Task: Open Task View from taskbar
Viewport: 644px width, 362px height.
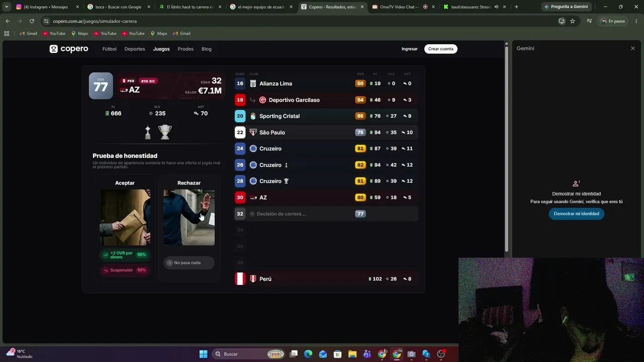Action: (294, 354)
